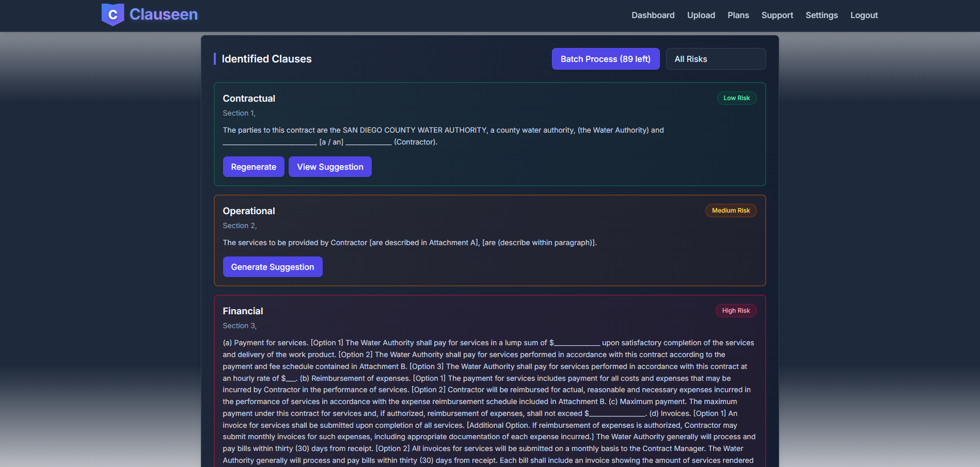Go to the Support page
This screenshot has width=980, height=467.
777,15
